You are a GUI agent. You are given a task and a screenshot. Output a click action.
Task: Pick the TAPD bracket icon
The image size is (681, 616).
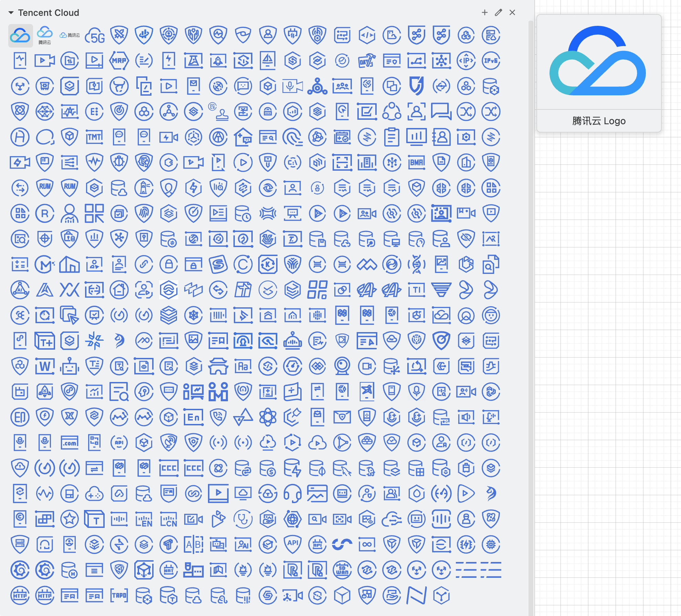point(119,595)
